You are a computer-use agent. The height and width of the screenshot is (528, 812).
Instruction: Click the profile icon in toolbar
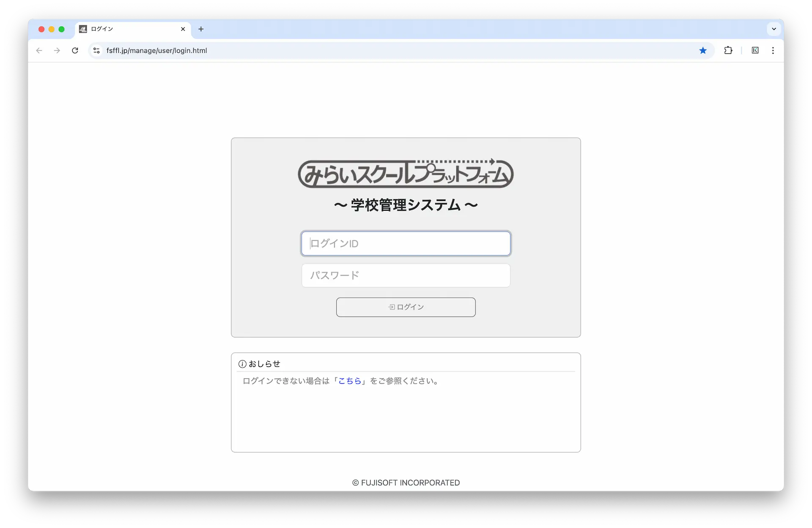(755, 50)
